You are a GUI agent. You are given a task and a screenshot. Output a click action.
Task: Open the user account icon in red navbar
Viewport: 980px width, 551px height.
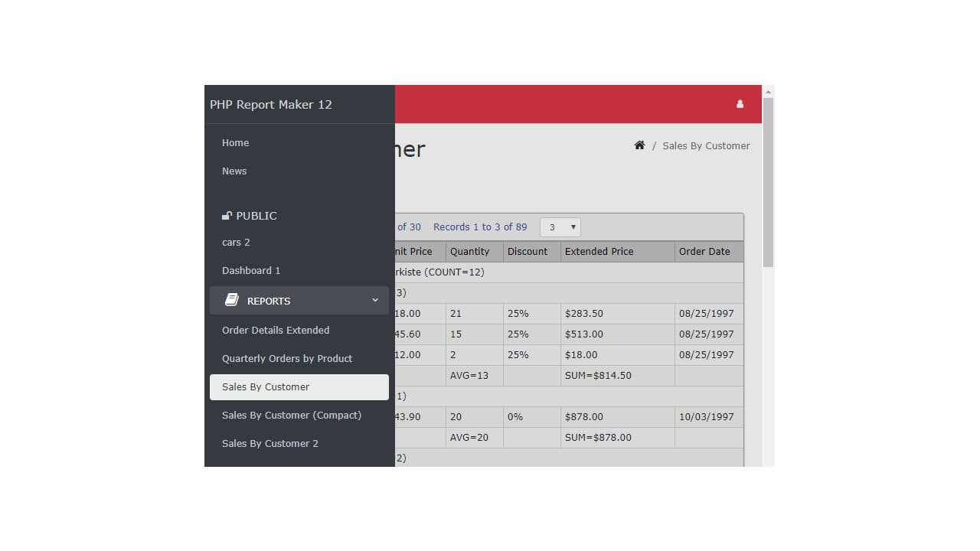point(740,103)
